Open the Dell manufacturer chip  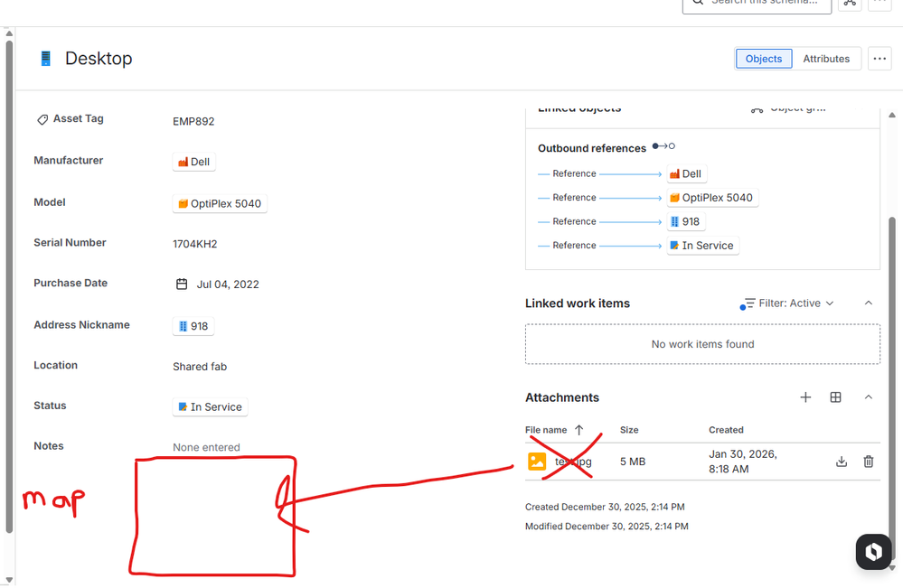pos(194,162)
